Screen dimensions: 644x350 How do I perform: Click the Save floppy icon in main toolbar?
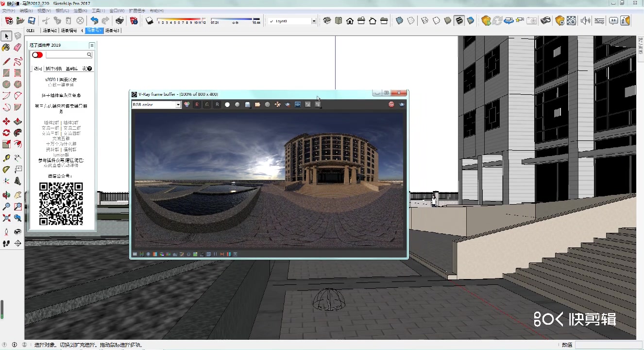click(32, 21)
